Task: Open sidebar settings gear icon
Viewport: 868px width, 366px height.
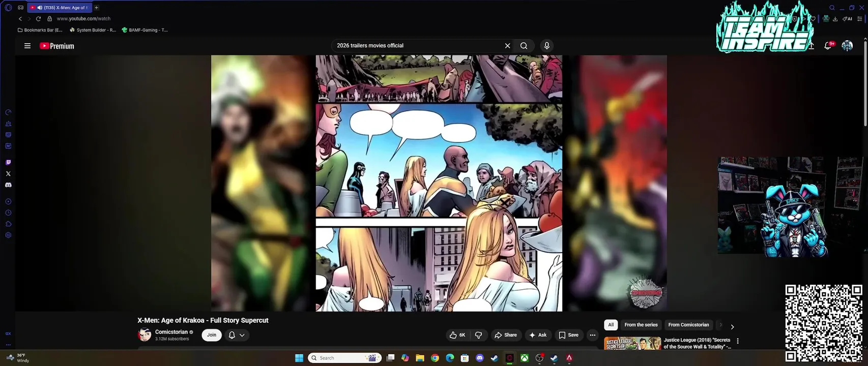Action: coord(8,235)
